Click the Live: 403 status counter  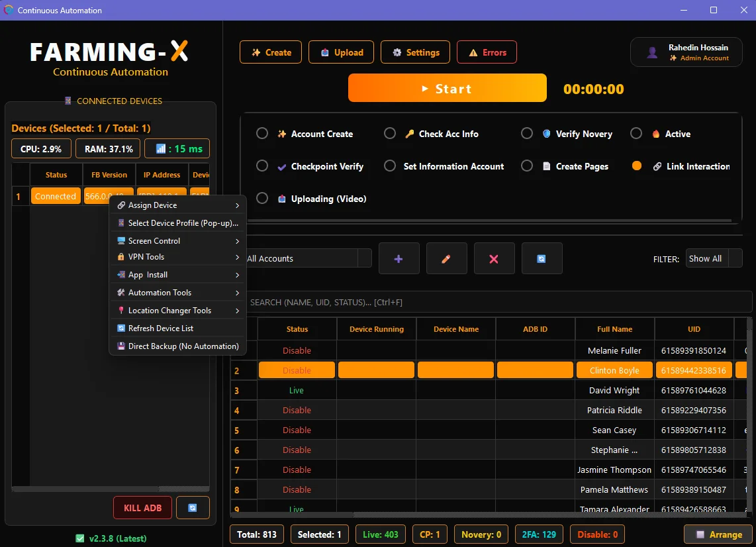pyautogui.click(x=381, y=534)
